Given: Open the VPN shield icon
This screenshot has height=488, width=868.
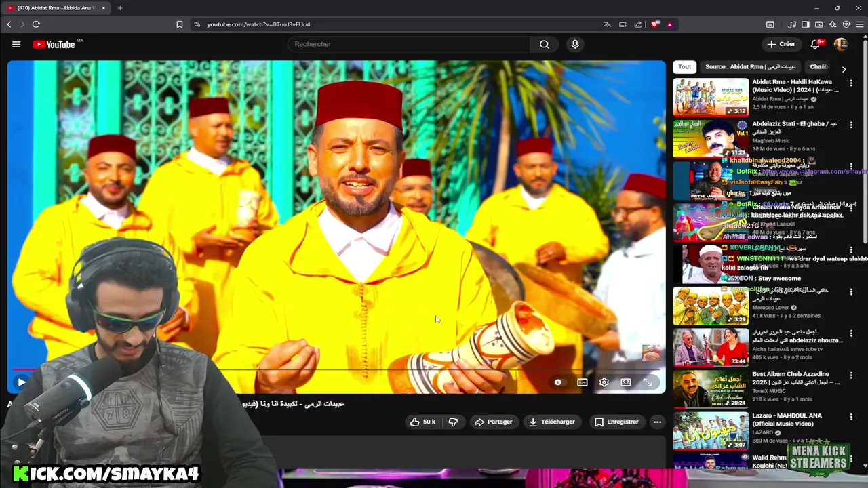Looking at the screenshot, I should tap(846, 24).
